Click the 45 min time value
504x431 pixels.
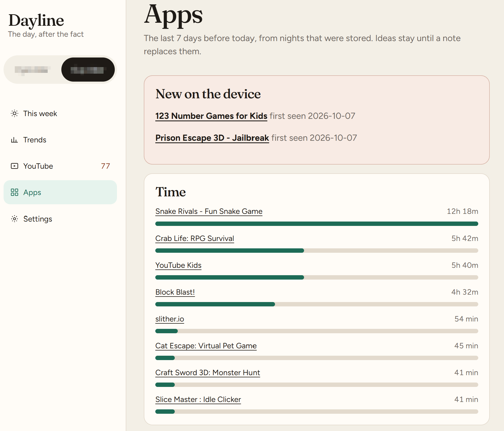coord(466,346)
